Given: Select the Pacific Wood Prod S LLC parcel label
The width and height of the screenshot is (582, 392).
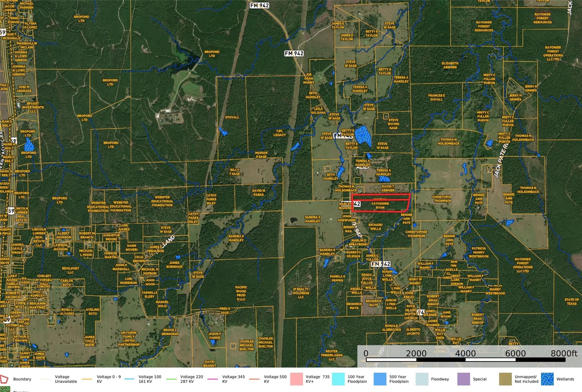Looking at the screenshot, I should coord(241,293).
